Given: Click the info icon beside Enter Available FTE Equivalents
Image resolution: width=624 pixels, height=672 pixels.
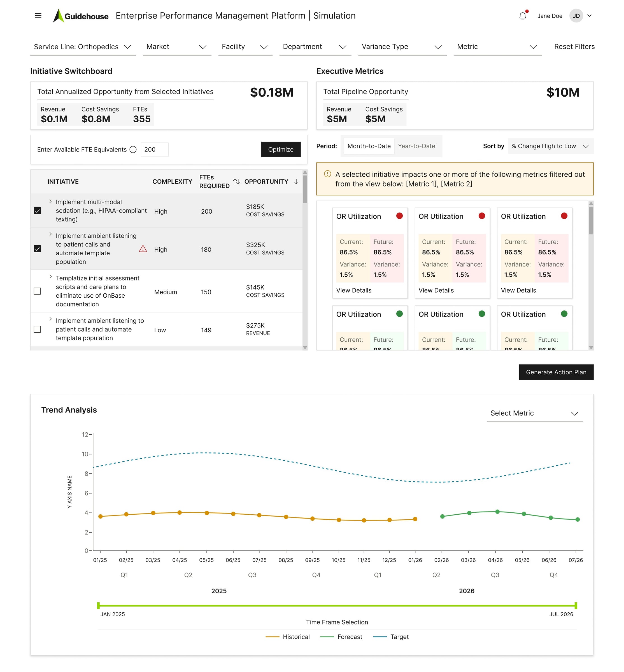Looking at the screenshot, I should (x=133, y=149).
